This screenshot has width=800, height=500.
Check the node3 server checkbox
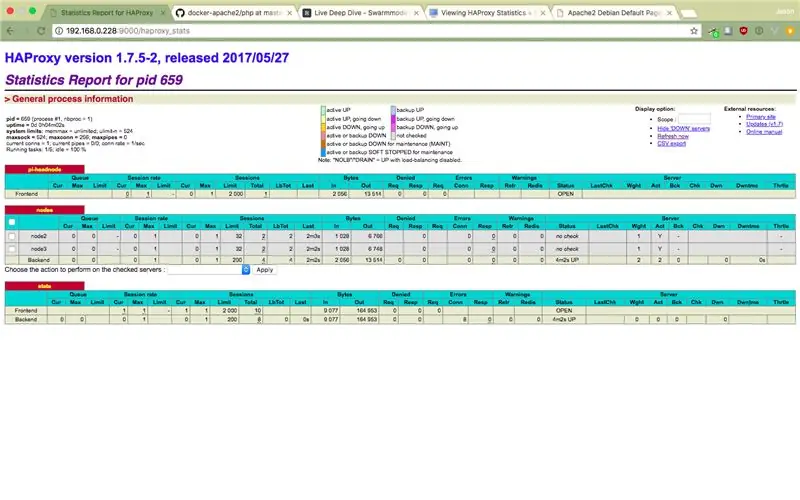coord(12,249)
